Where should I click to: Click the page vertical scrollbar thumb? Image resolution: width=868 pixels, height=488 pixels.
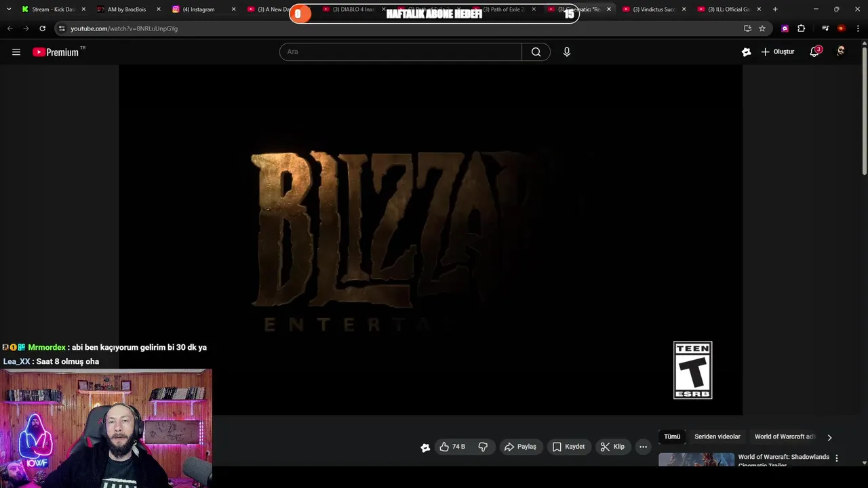click(x=864, y=110)
